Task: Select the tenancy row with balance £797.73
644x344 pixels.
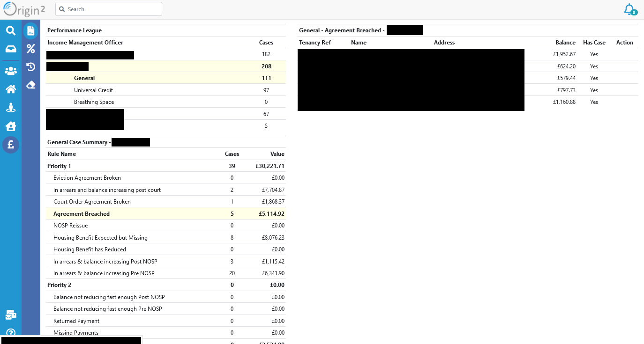Action: point(468,90)
